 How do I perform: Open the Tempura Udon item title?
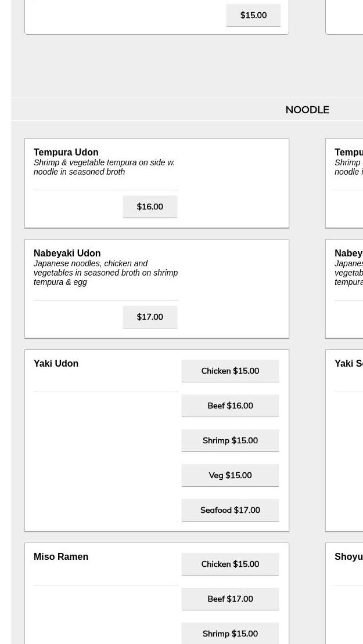(66, 152)
